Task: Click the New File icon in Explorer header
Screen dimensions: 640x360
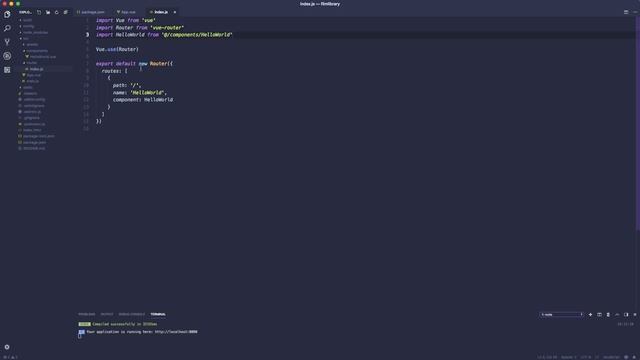Action: click(39, 12)
